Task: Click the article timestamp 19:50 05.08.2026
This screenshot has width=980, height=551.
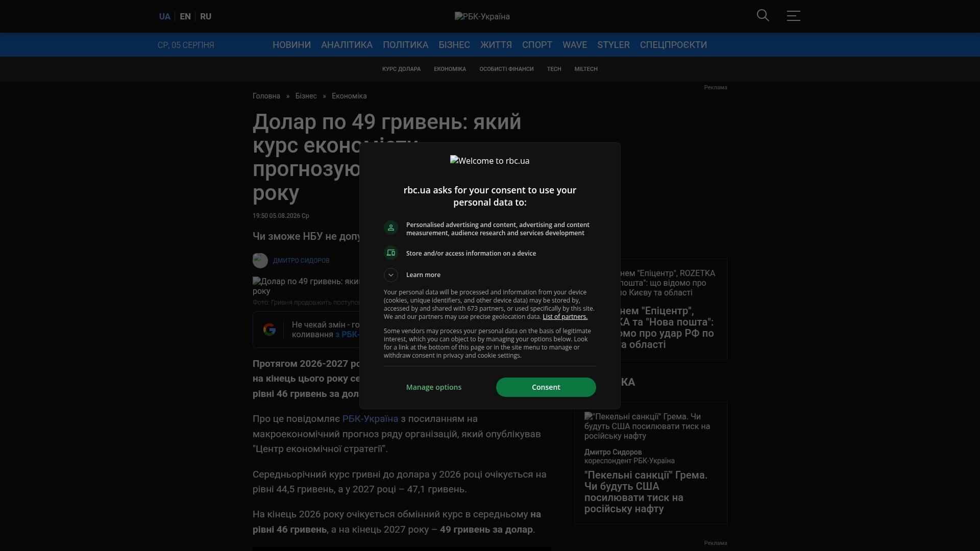Action: (x=281, y=216)
